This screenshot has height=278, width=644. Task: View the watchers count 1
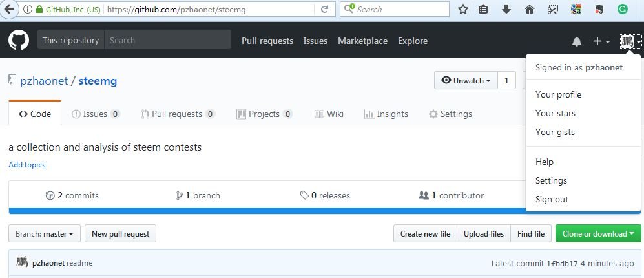[506, 80]
